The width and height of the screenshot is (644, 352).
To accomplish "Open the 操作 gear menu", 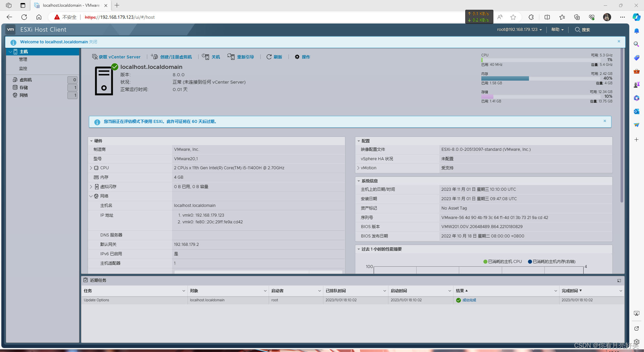I will (x=302, y=57).
